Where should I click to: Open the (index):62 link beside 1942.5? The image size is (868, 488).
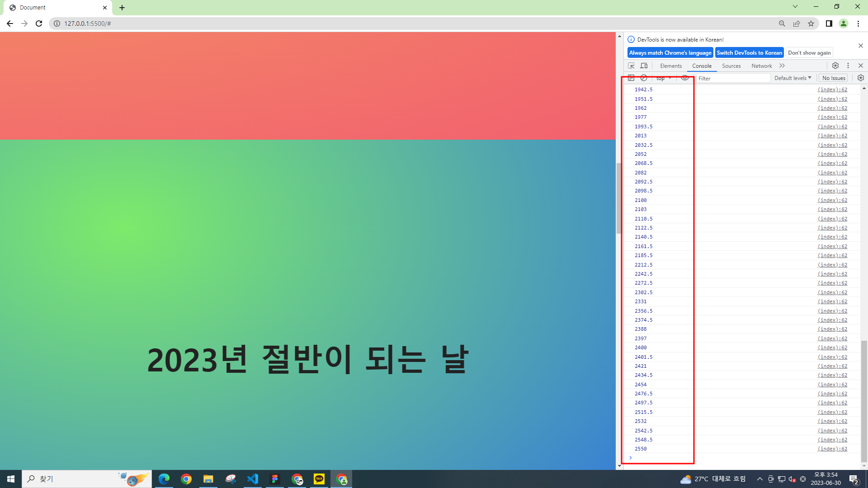tap(832, 89)
